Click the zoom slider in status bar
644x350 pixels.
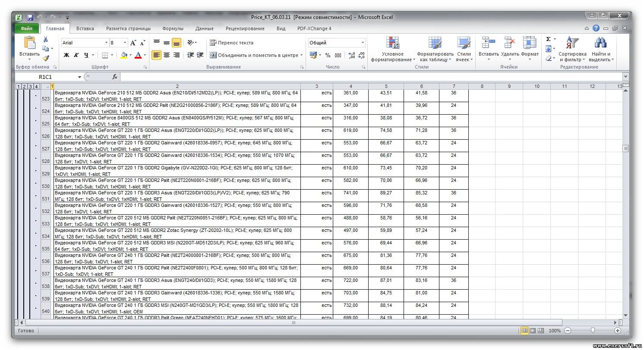pos(593,331)
